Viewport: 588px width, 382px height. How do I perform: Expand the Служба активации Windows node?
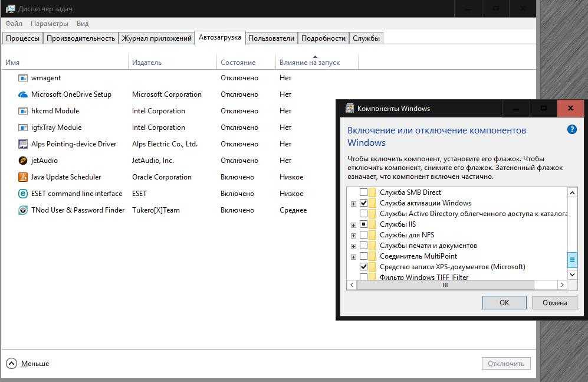click(353, 204)
